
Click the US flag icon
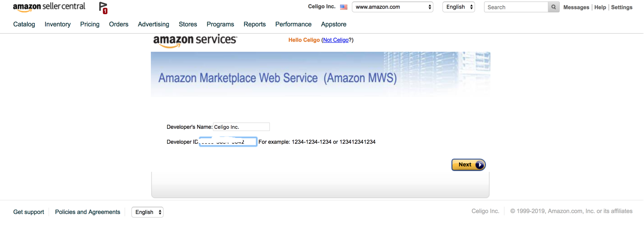[344, 7]
